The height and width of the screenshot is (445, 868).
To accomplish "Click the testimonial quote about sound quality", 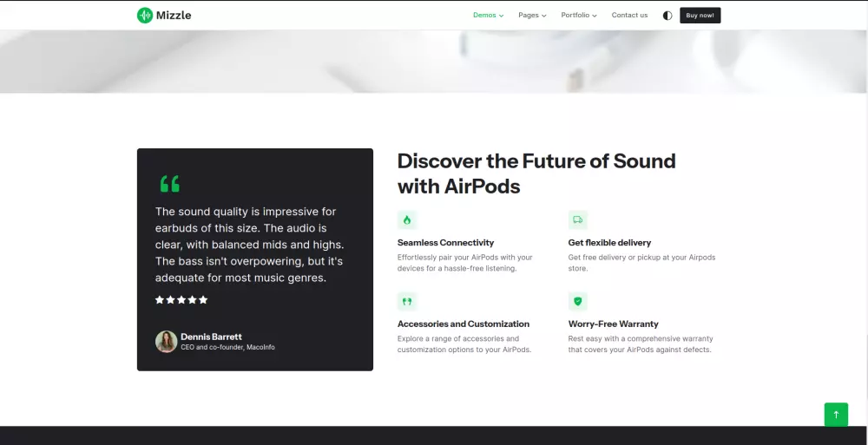I will [249, 245].
